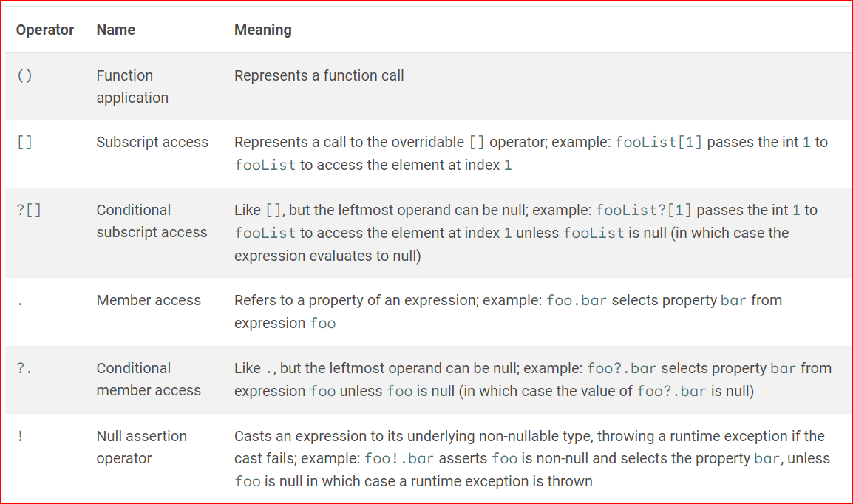Click the foo!.bar code example
This screenshot has width=853, height=504.
point(399,459)
